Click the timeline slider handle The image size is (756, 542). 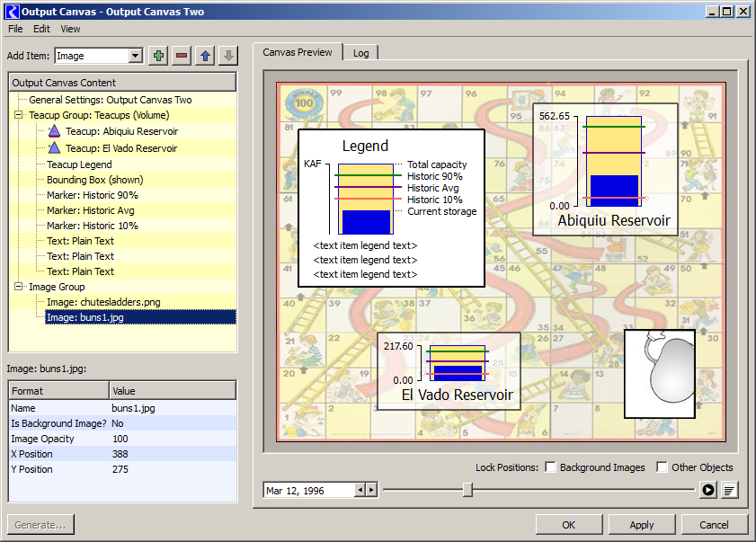coord(467,490)
